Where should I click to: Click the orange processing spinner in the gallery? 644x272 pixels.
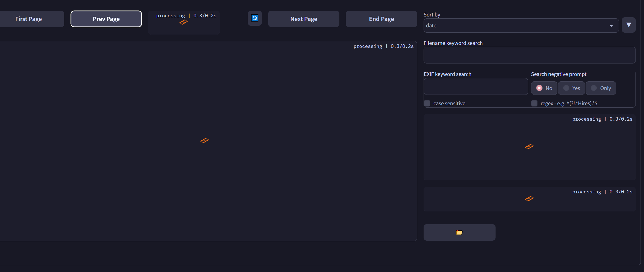(x=204, y=141)
